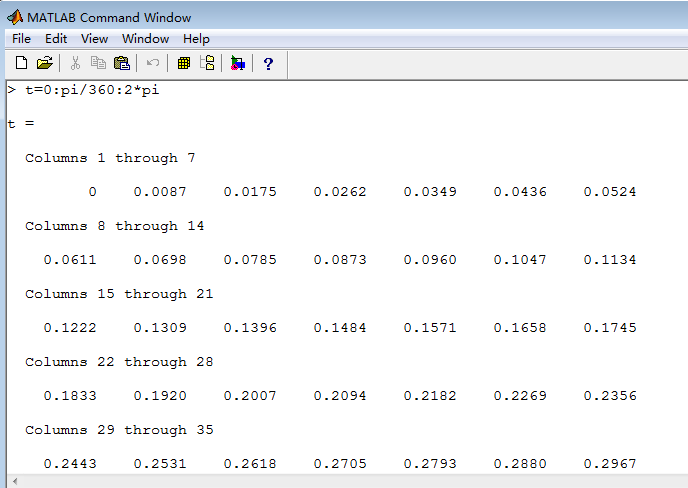The width and height of the screenshot is (688, 488).
Task: Click the value 0.1222
Action: click(70, 328)
